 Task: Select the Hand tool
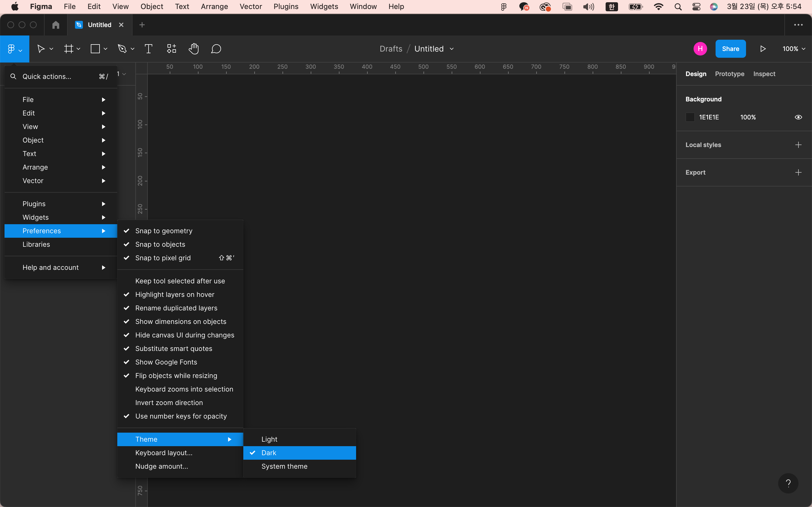[194, 49]
